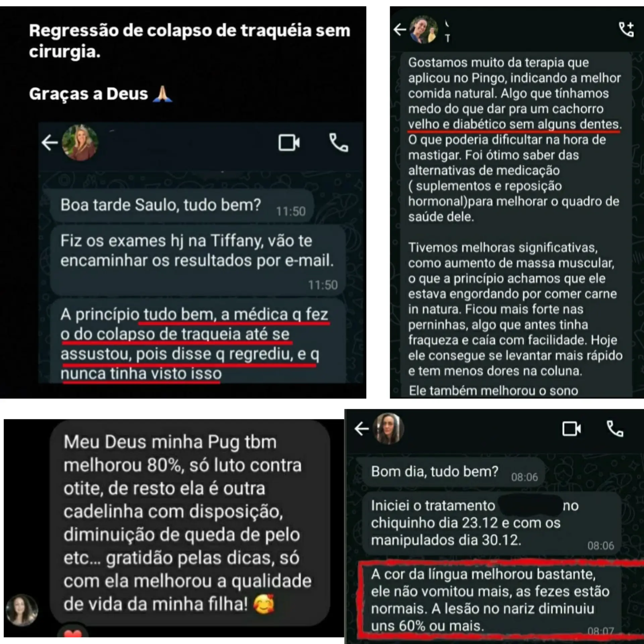Select 'Boa tarde Saulo, tudo bem?' message
This screenshot has height=644, width=644.
point(181,206)
